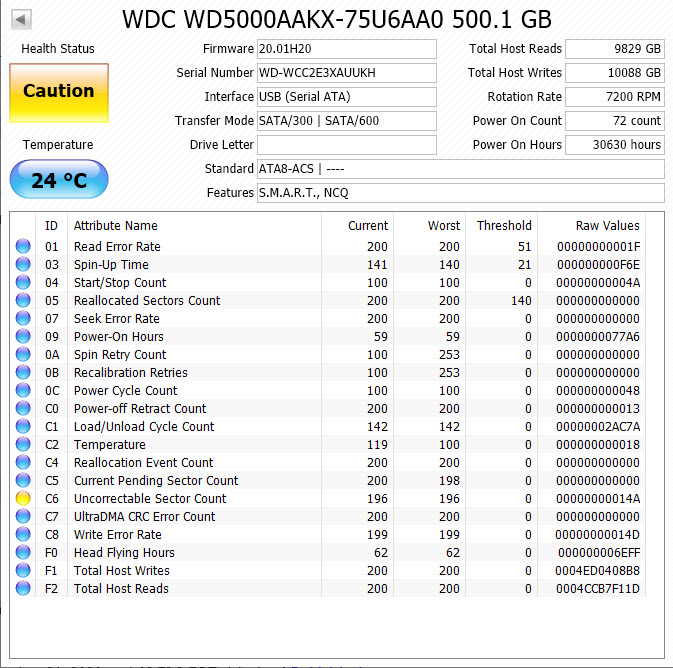Click status icon for Current Pending Sector Count
This screenshot has width=673, height=668.
pos(23,481)
